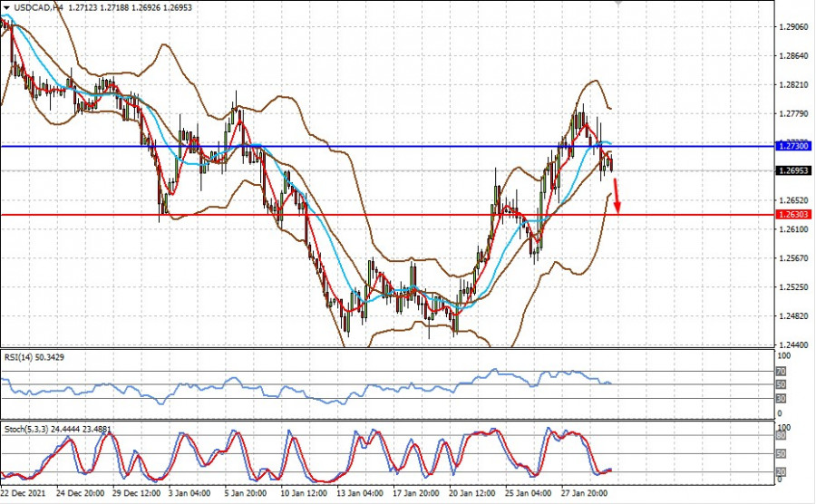Click the 20 Jan 12:00 time label
The width and height of the screenshot is (816, 504).
coord(472,493)
